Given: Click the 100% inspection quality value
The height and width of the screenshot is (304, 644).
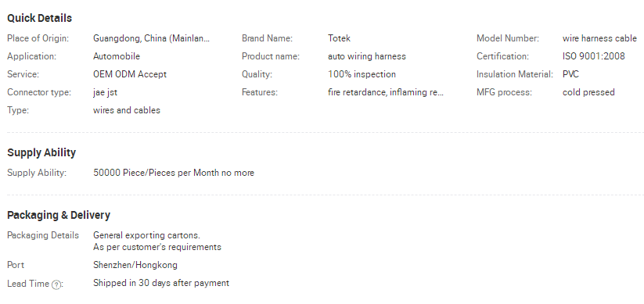Looking at the screenshot, I should [362, 74].
